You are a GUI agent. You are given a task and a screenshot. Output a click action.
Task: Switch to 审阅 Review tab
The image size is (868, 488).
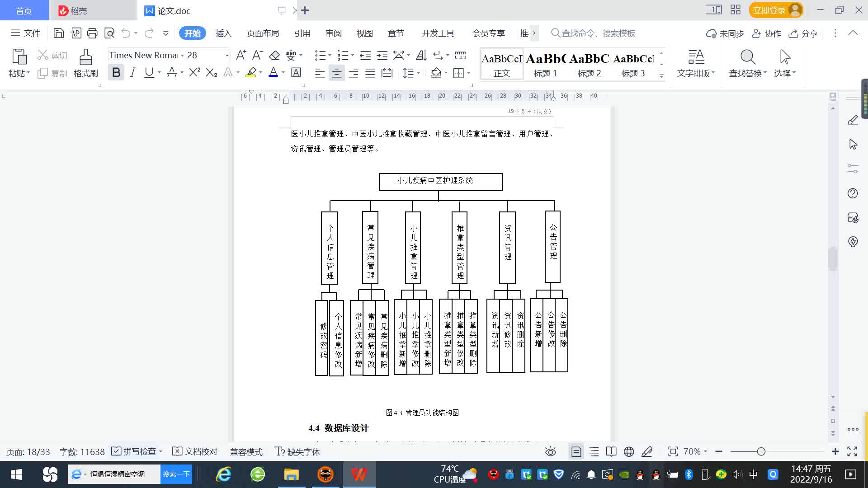pos(334,33)
